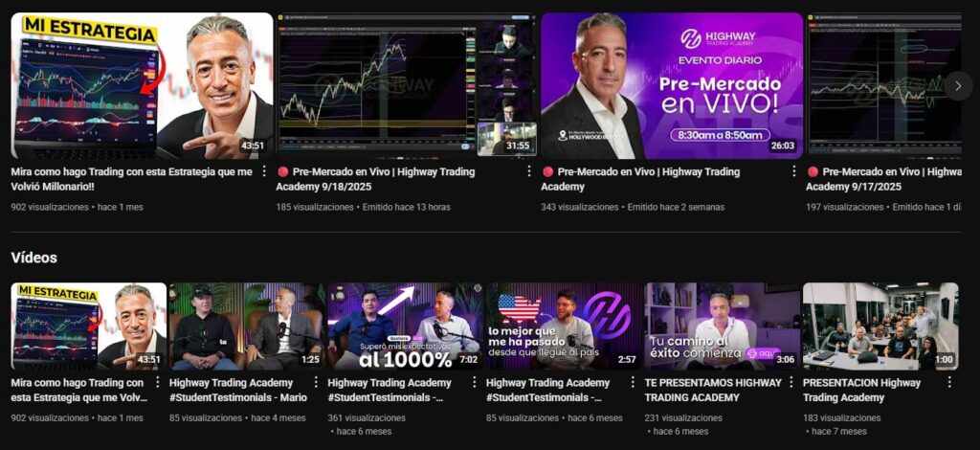
Task: Open three-dot menu for 2:57 testimonial video
Action: [x=633, y=382]
